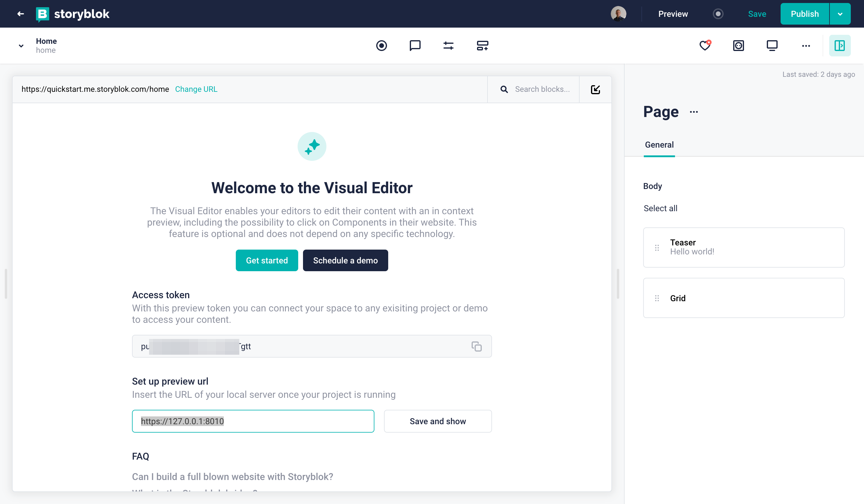Open the comments speech-bubble icon
Image resolution: width=864 pixels, height=504 pixels.
[415, 46]
